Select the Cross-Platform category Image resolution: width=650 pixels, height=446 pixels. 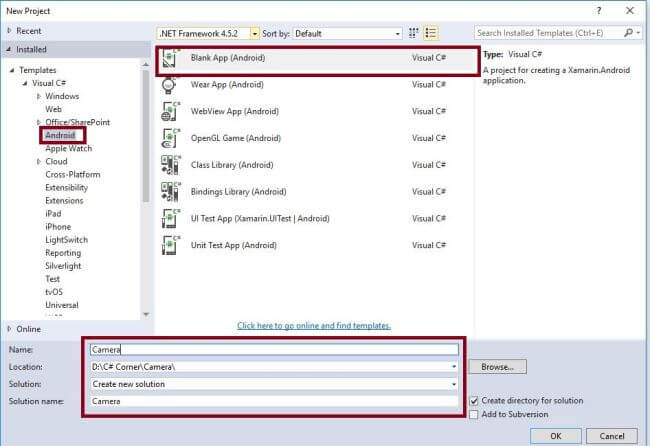[73, 175]
